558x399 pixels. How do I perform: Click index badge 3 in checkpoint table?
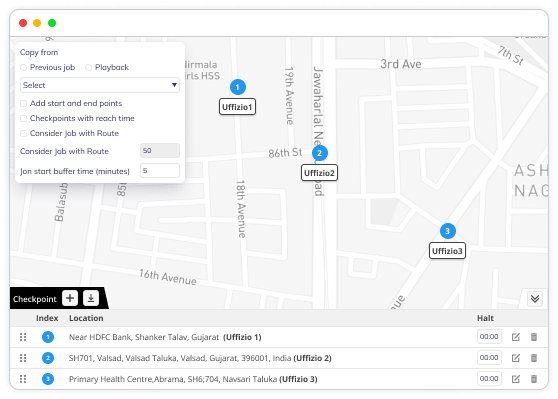tap(48, 379)
